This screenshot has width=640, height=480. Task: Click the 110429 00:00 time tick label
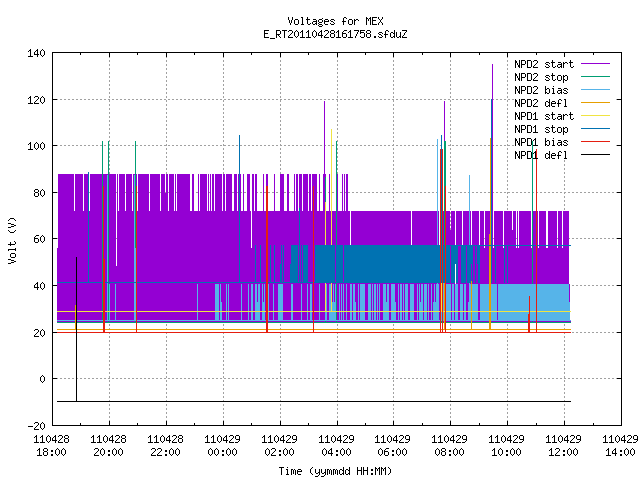222,446
